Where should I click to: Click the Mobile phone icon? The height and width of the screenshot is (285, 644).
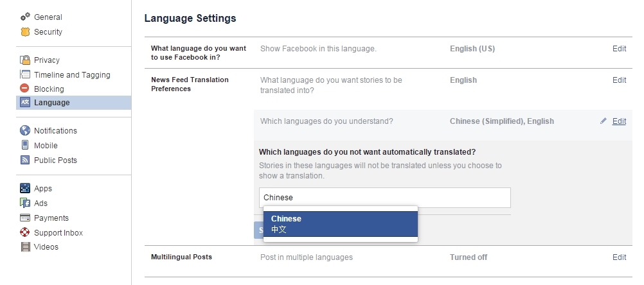coord(26,145)
